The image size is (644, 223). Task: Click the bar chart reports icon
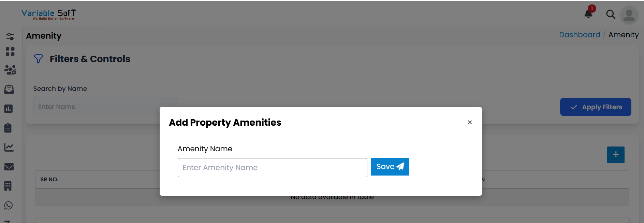tap(9, 109)
